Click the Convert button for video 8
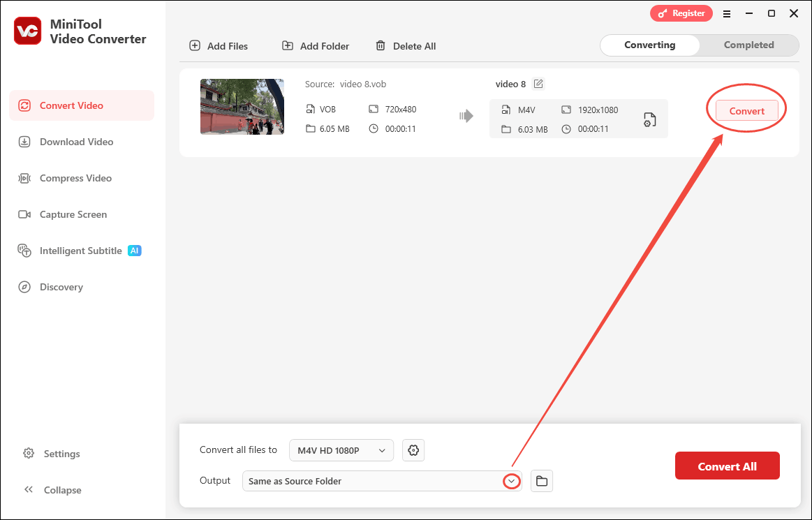 click(x=746, y=110)
